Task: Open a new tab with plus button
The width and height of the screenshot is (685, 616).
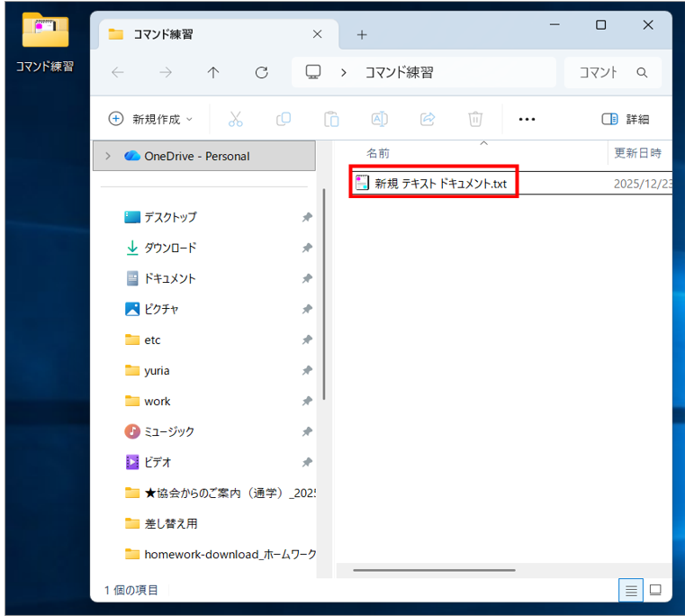Action: [x=362, y=35]
